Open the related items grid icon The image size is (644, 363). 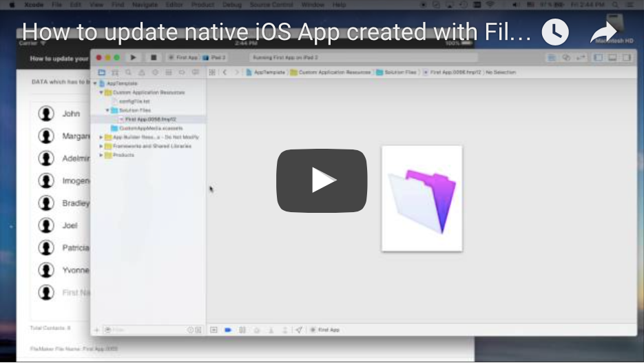(212, 72)
